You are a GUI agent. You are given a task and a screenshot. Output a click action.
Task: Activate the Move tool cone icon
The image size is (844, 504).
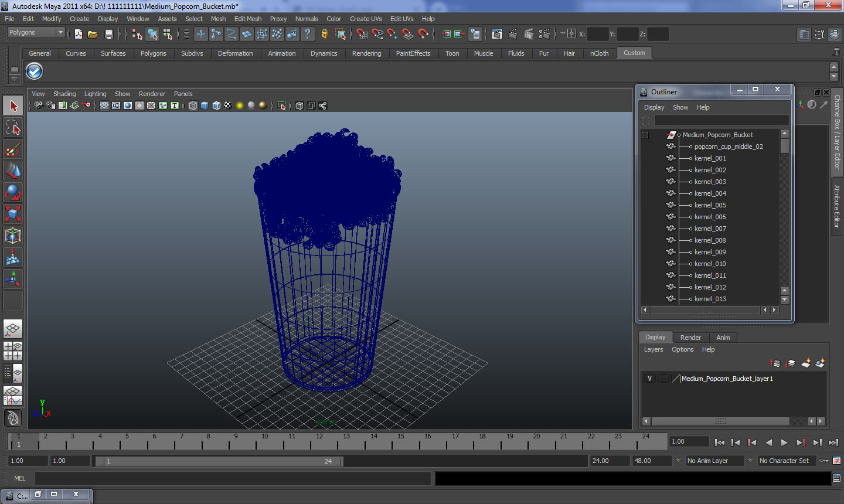13,171
